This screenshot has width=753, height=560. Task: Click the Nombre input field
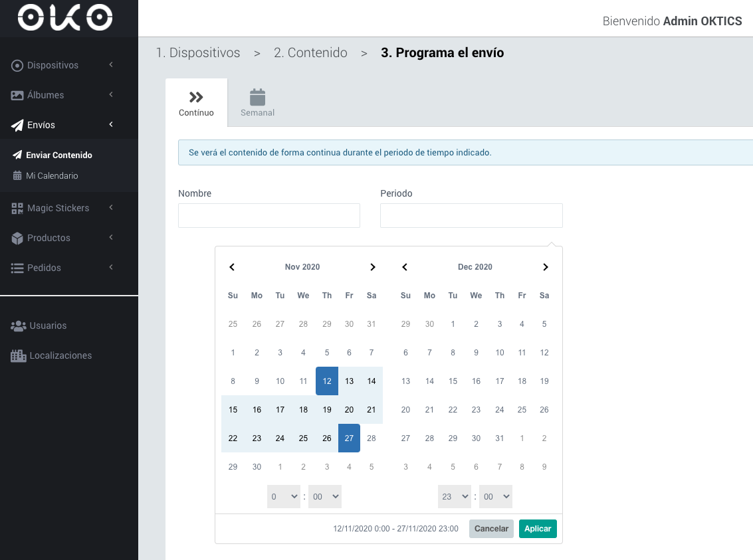(269, 215)
